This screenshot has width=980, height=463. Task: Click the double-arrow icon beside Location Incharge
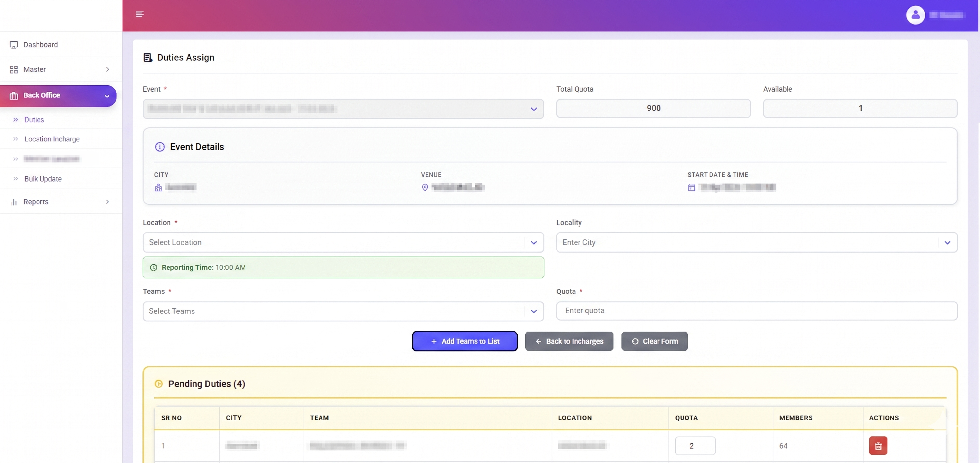point(15,139)
